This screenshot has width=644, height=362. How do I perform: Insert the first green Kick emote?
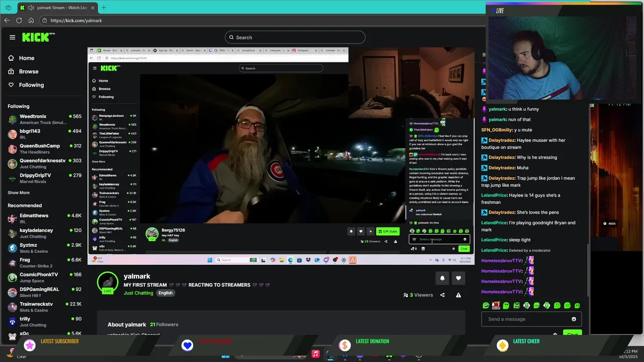[x=486, y=305]
